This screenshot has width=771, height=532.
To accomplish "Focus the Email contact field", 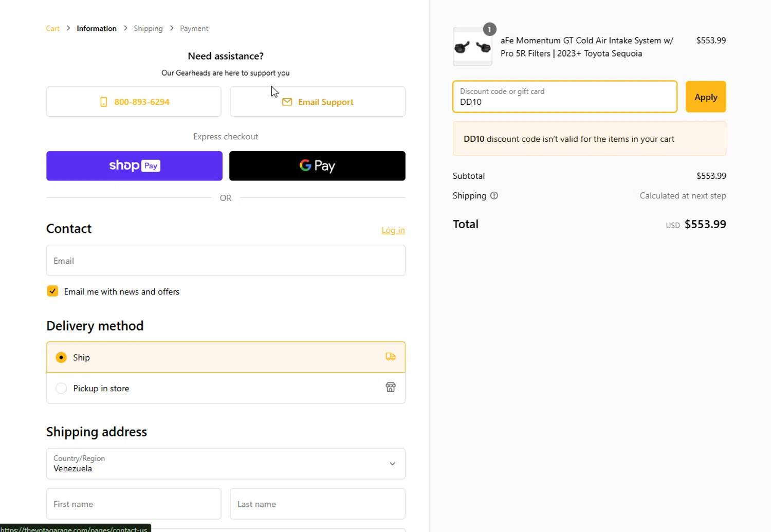I will click(226, 261).
